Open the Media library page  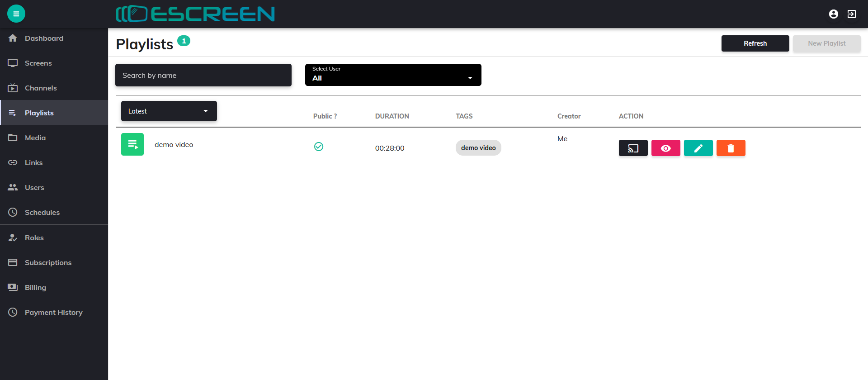pos(35,138)
